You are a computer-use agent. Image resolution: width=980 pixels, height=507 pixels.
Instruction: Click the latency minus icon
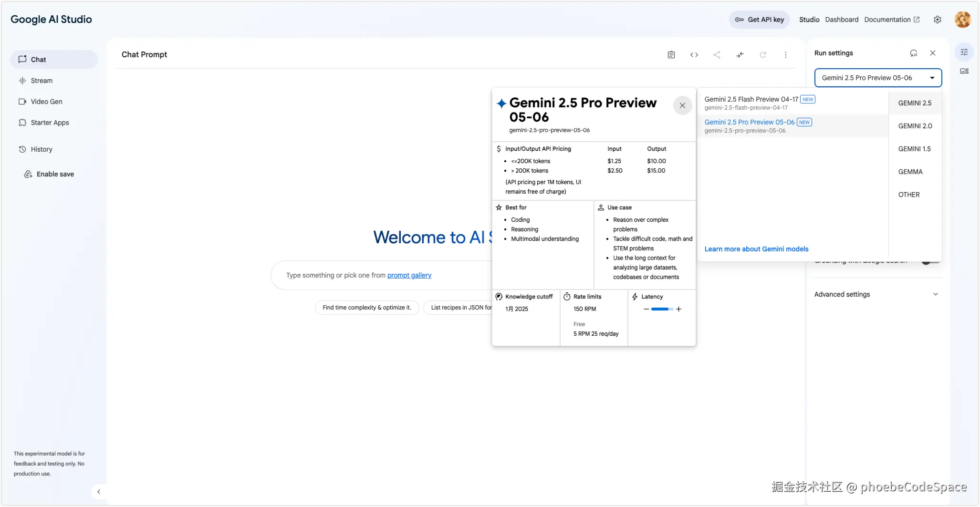[x=646, y=309]
